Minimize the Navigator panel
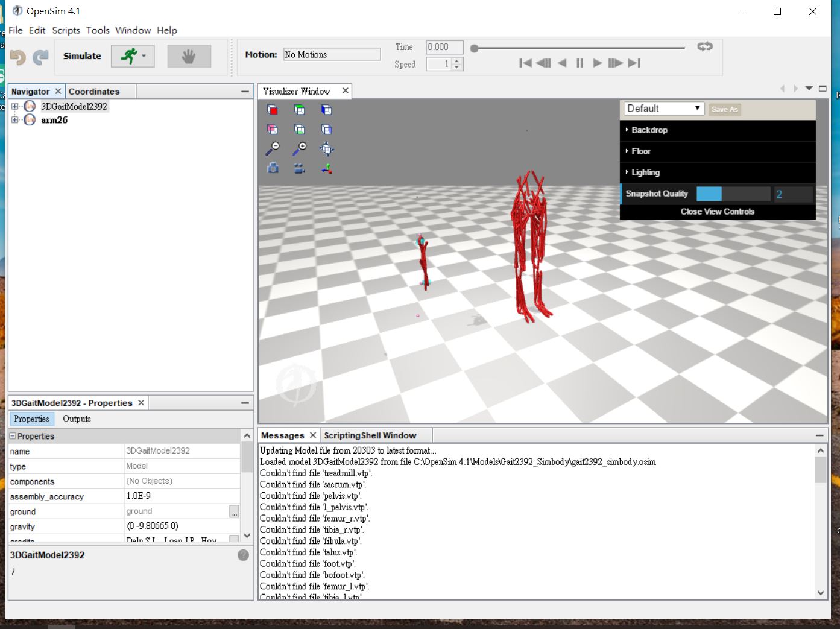Screen dimensions: 840x629 tap(245, 92)
